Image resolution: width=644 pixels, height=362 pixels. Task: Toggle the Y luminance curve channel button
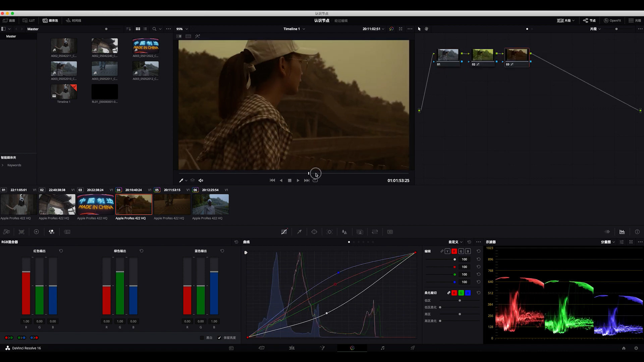pos(447,251)
